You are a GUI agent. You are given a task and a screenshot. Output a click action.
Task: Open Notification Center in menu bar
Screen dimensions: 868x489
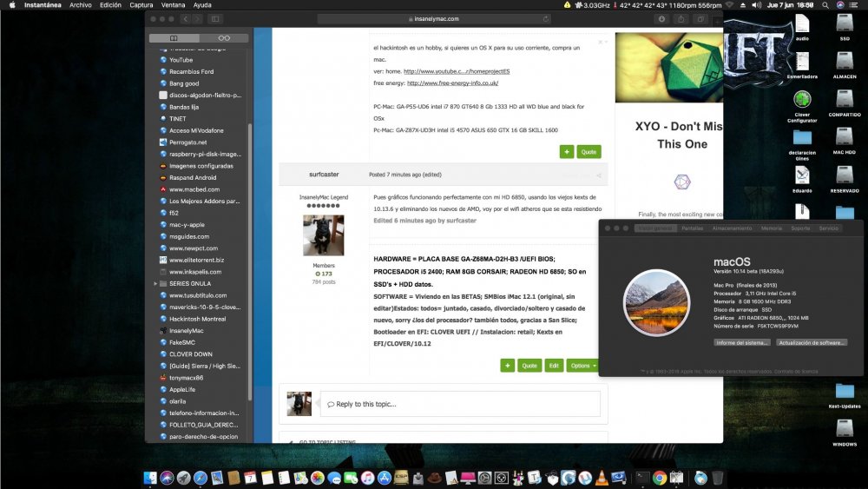click(x=854, y=5)
